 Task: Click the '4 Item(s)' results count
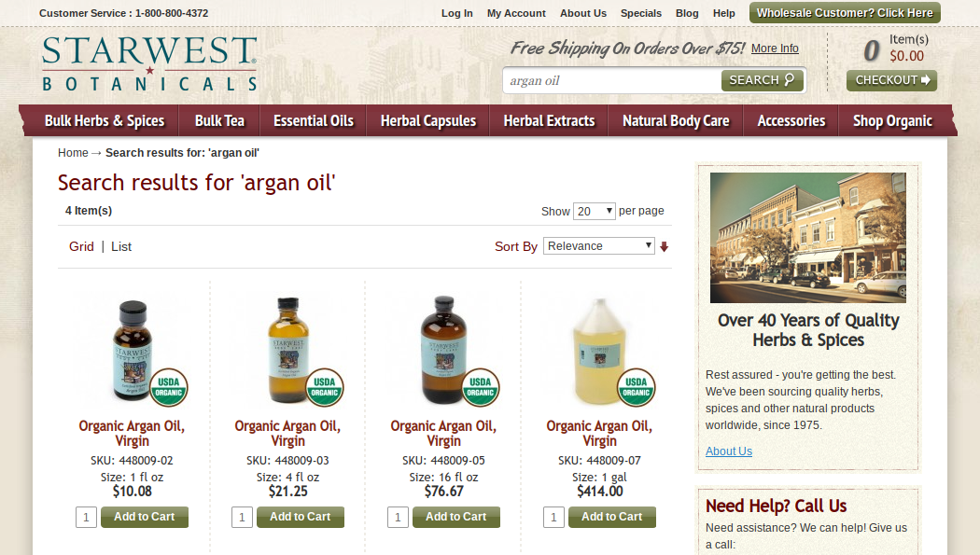89,211
